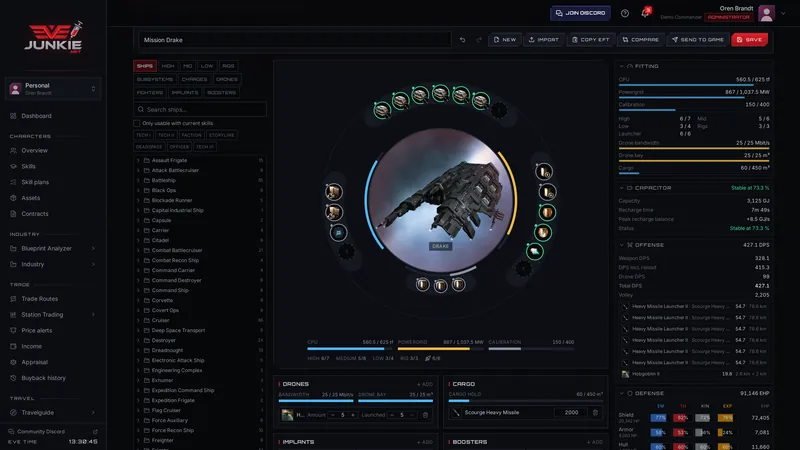
Task: Undo the last fitting change
Action: click(462, 40)
